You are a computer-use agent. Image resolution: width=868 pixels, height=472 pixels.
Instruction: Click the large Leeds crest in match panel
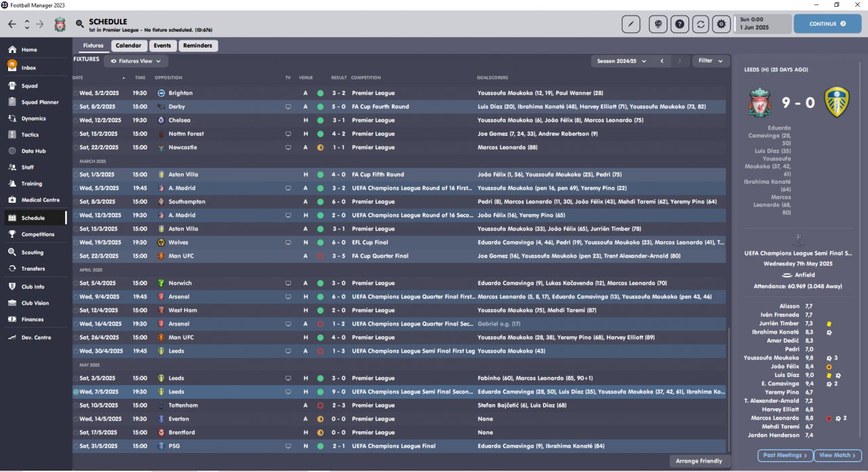836,102
